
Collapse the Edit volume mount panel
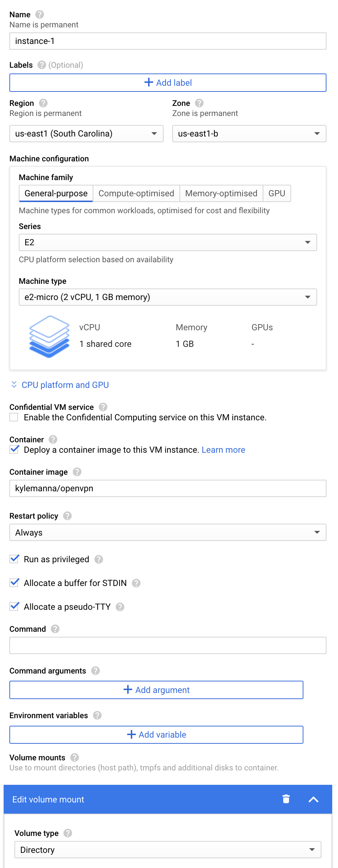click(x=313, y=799)
